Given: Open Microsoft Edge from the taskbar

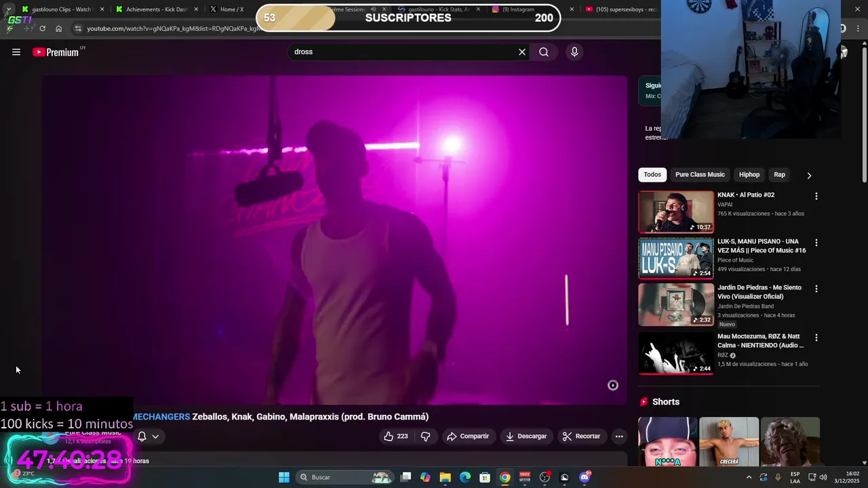Looking at the screenshot, I should 465,477.
